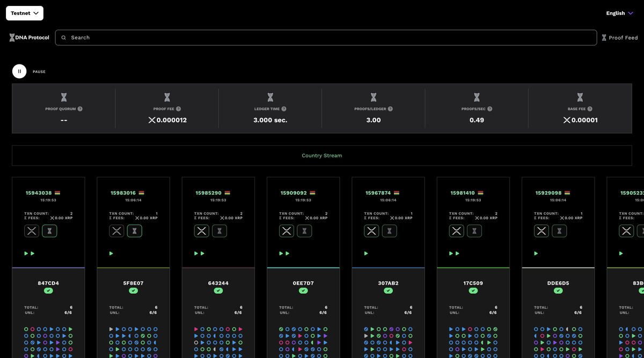Screen dimensions: 644x358
Task: Click the Proof Quorum help icon
Action: [80, 109]
